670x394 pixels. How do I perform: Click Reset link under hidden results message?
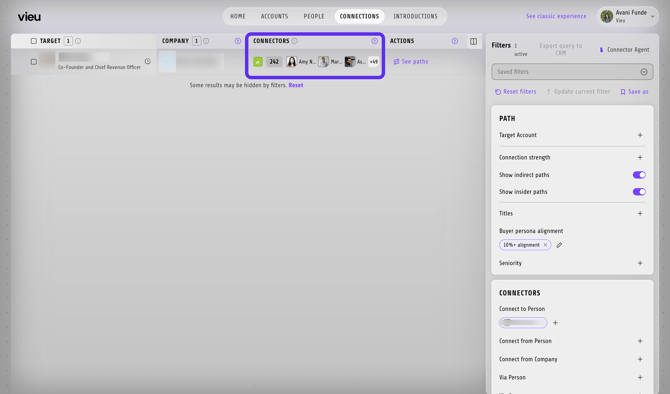pyautogui.click(x=296, y=85)
